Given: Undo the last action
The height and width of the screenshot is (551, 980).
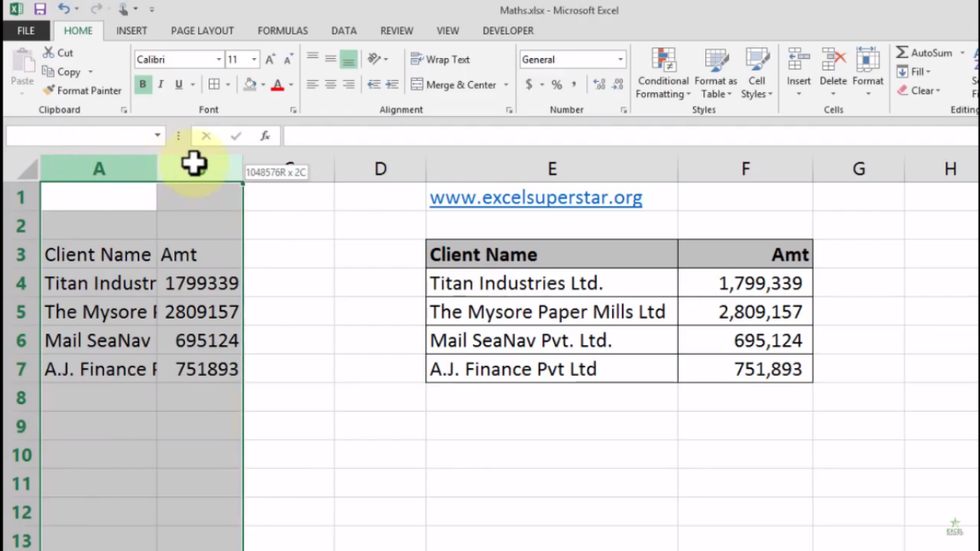Looking at the screenshot, I should (63, 10).
